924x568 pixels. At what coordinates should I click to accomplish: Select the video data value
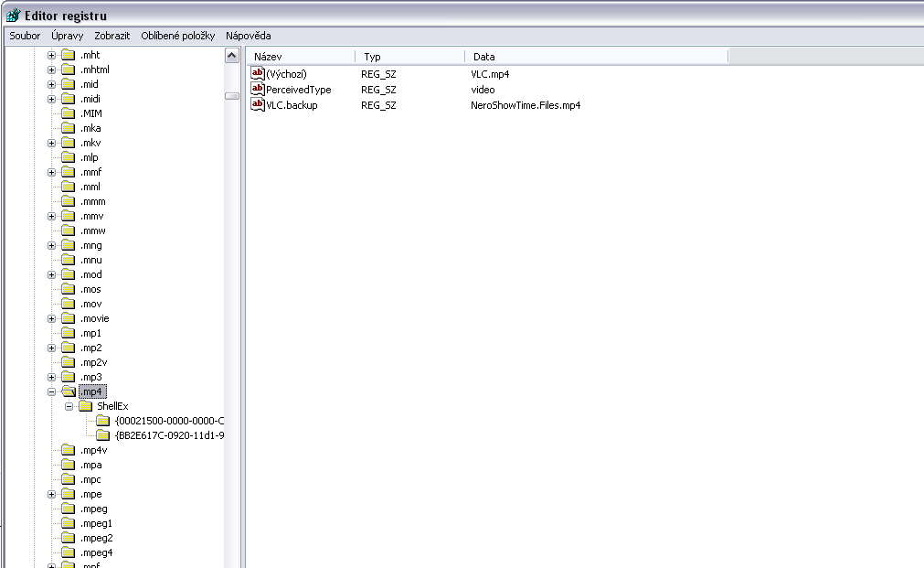tap(483, 90)
